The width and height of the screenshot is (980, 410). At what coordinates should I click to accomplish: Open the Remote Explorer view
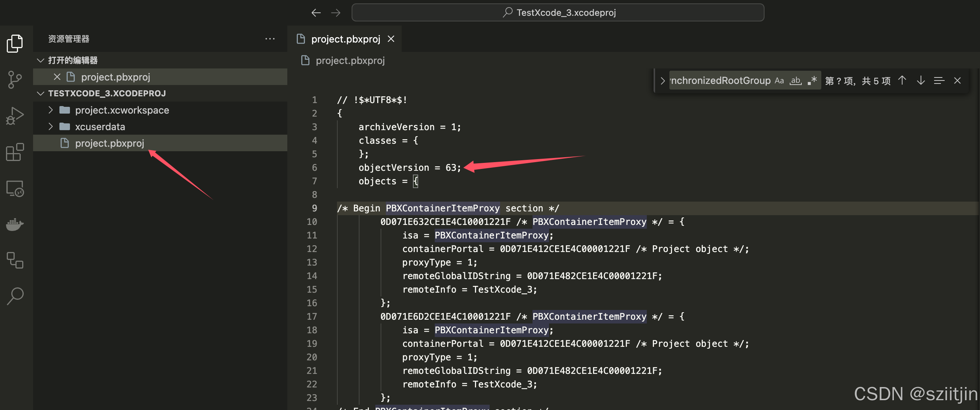pos(15,188)
